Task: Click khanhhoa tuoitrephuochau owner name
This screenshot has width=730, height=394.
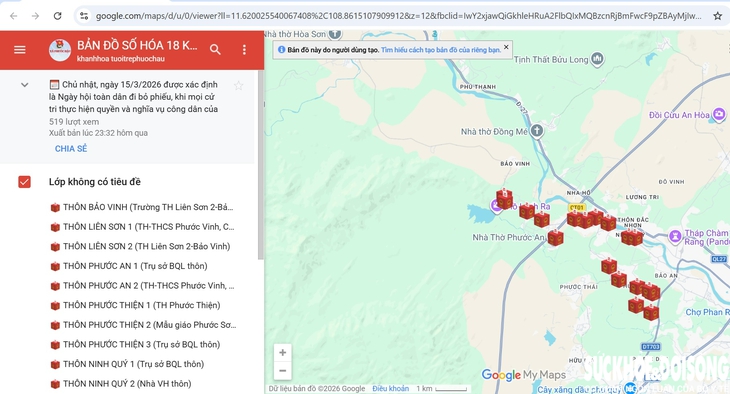Action: point(121,59)
